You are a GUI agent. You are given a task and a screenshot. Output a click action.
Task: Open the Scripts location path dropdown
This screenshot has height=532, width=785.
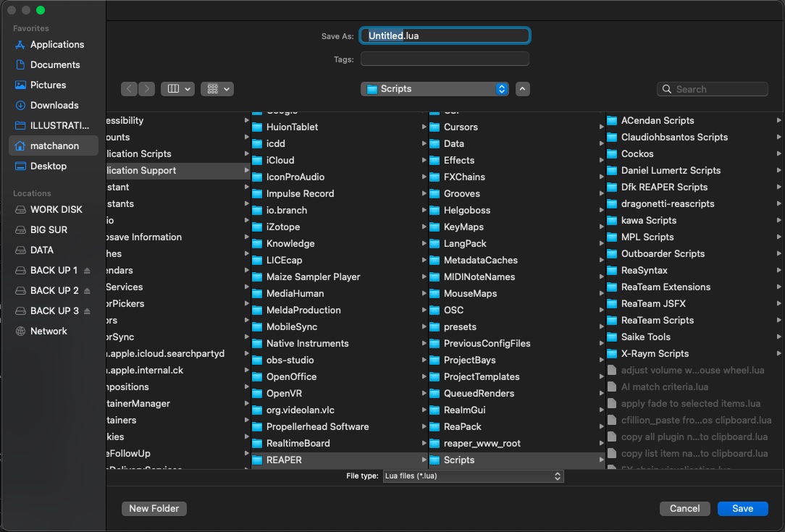[x=435, y=89]
